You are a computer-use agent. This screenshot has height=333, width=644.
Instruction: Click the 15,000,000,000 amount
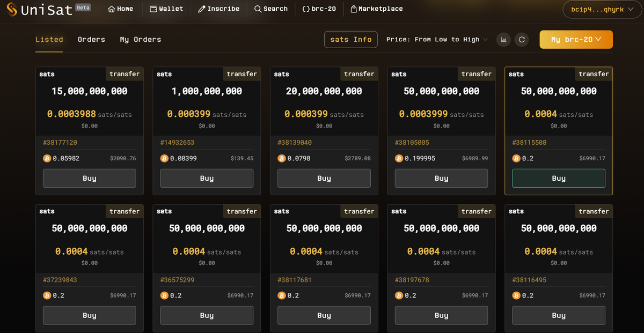[x=90, y=91]
